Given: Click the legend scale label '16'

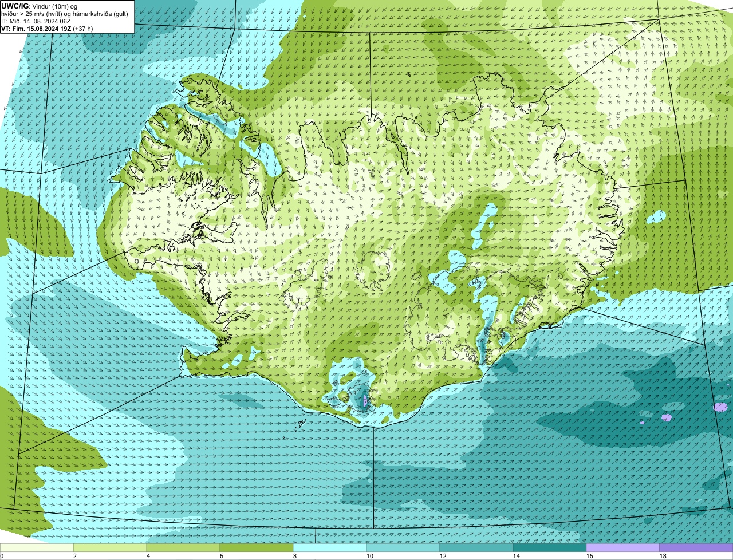Looking at the screenshot, I should 589,556.
